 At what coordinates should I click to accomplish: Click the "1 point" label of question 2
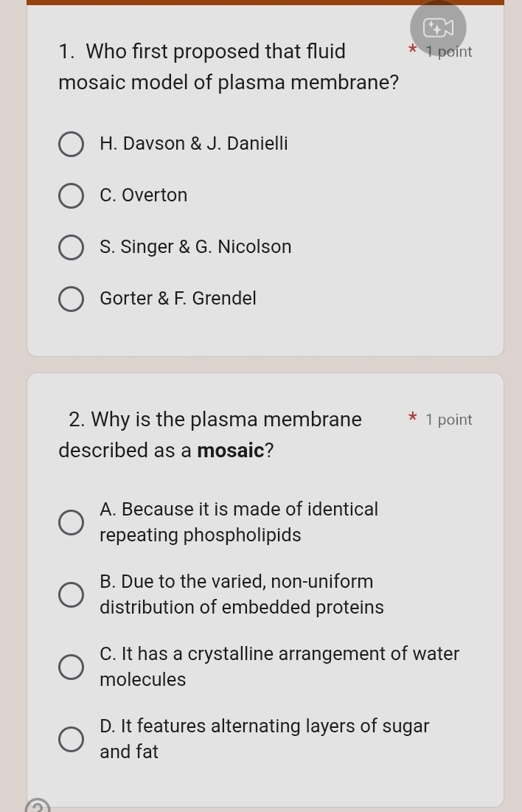pos(449,420)
